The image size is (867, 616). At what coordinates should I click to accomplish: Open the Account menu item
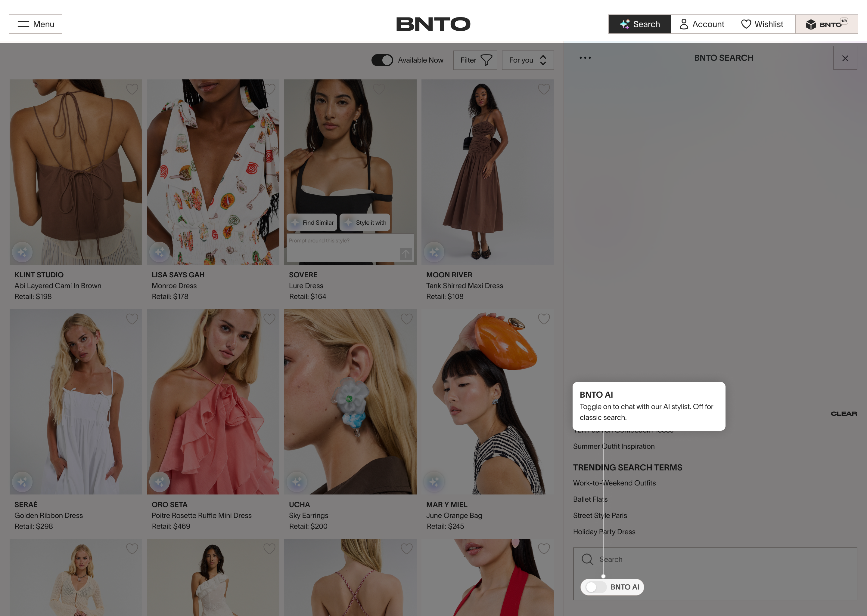point(701,24)
